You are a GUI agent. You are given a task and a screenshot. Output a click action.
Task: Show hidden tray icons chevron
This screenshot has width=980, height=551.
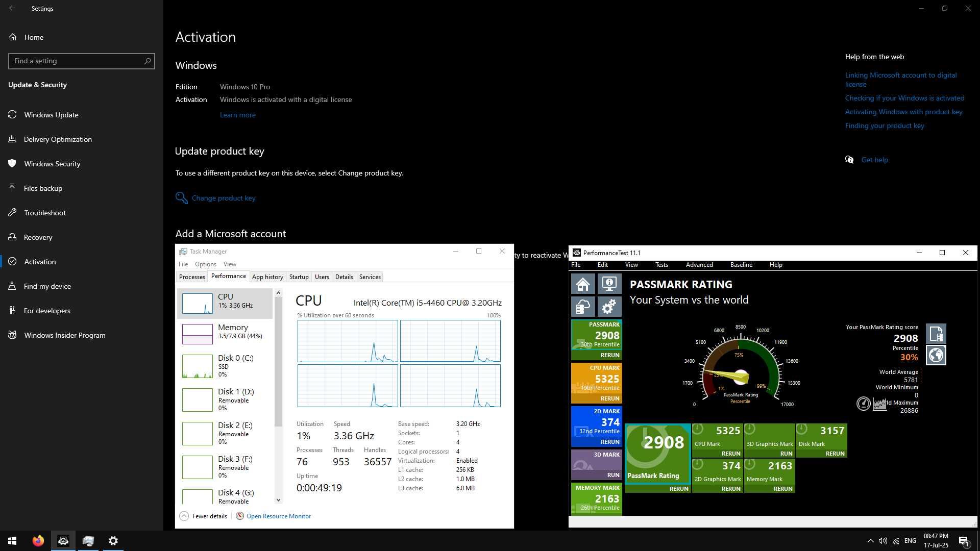point(870,541)
